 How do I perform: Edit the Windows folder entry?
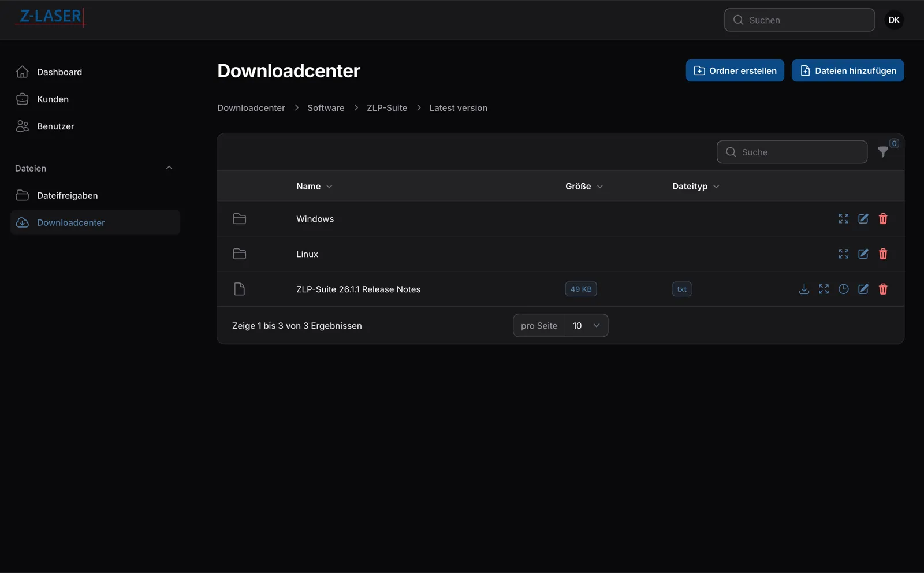[863, 218]
